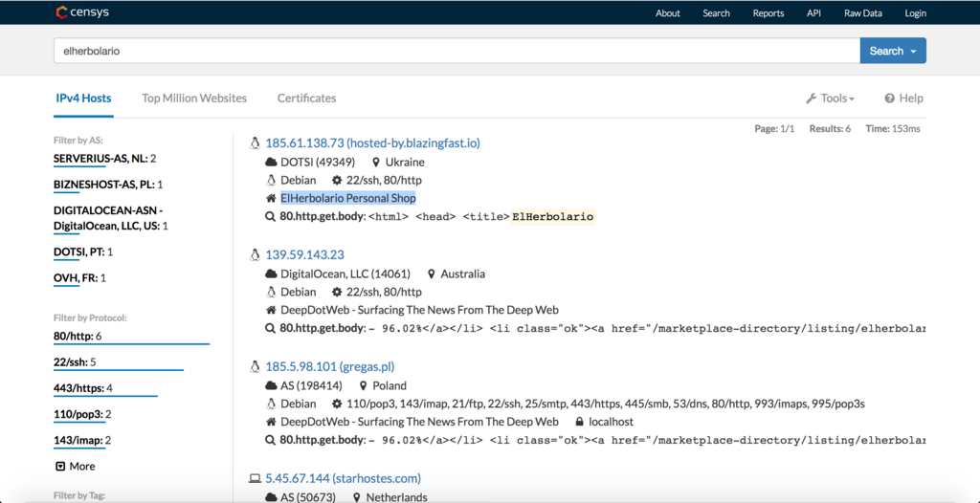
Task: Filter by BIZNESHOST-AS, PL
Action: [108, 185]
